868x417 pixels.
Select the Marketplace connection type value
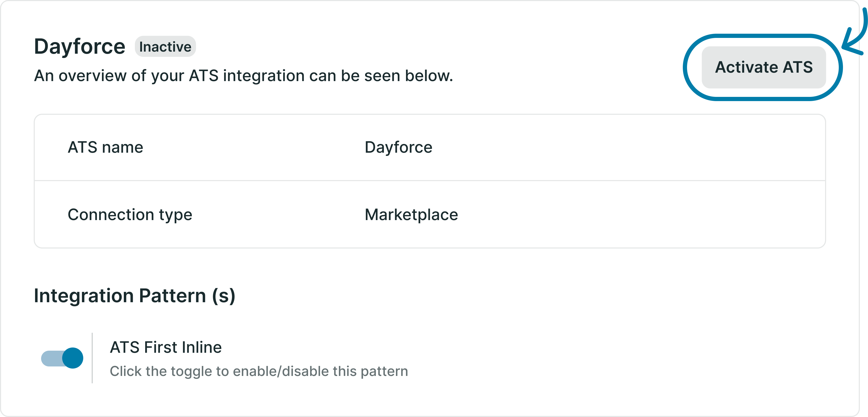pyautogui.click(x=411, y=215)
